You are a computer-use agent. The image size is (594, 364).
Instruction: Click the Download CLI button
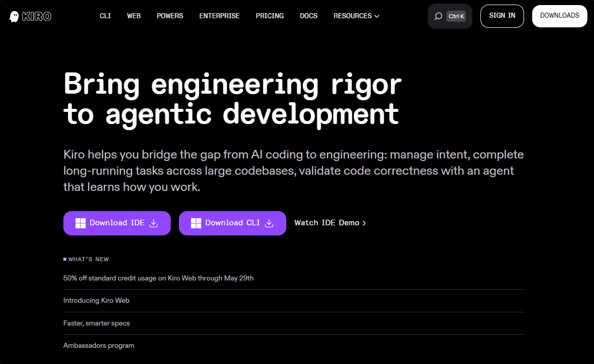[x=232, y=223]
